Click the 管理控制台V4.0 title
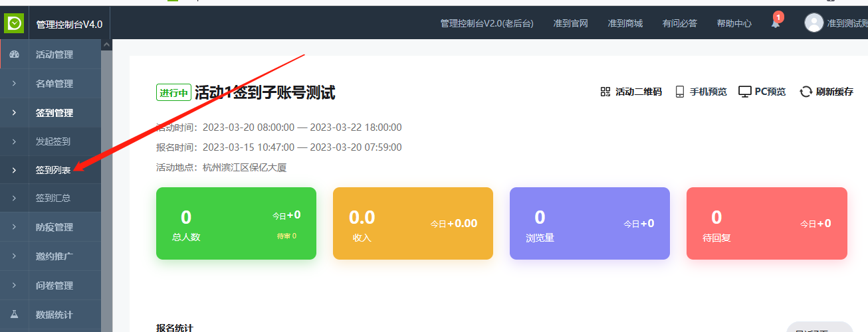Image resolution: width=868 pixels, height=332 pixels. pos(69,25)
